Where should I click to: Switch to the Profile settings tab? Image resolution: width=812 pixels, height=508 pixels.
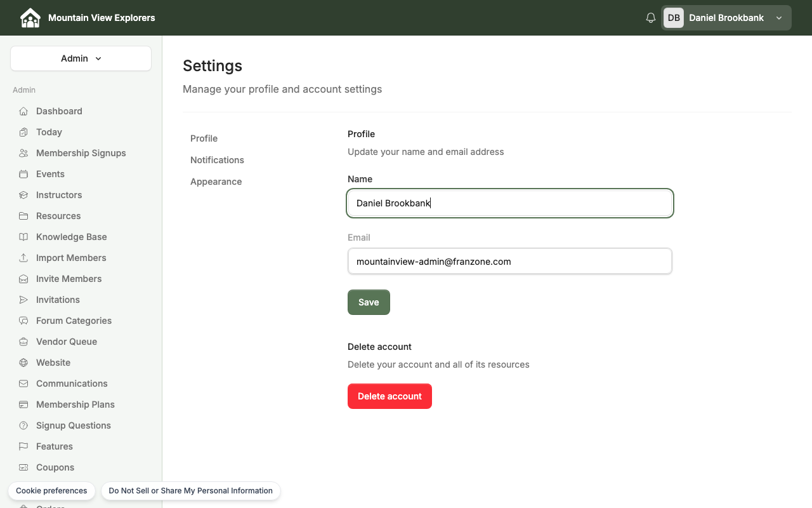tap(204, 138)
